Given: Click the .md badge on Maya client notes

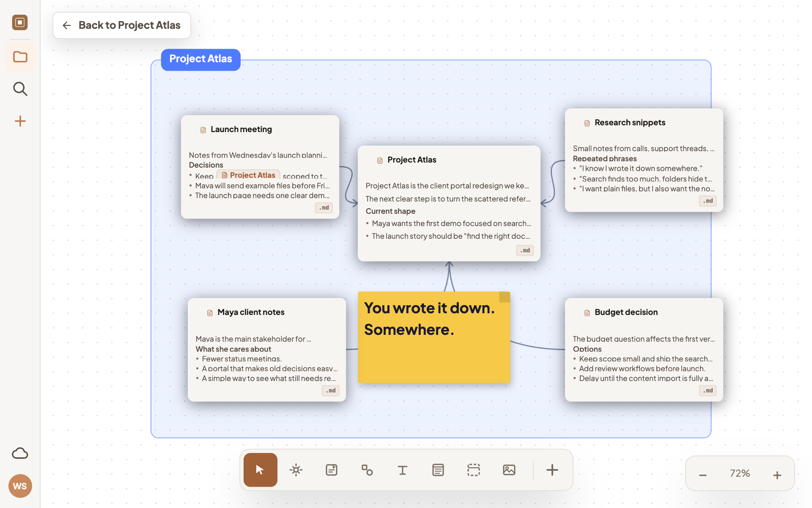Looking at the screenshot, I should coord(331,391).
